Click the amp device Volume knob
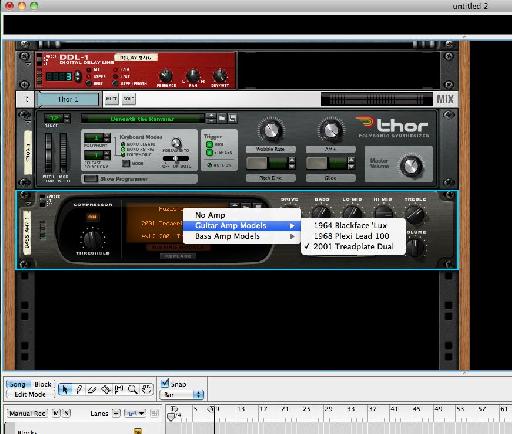 (416, 247)
